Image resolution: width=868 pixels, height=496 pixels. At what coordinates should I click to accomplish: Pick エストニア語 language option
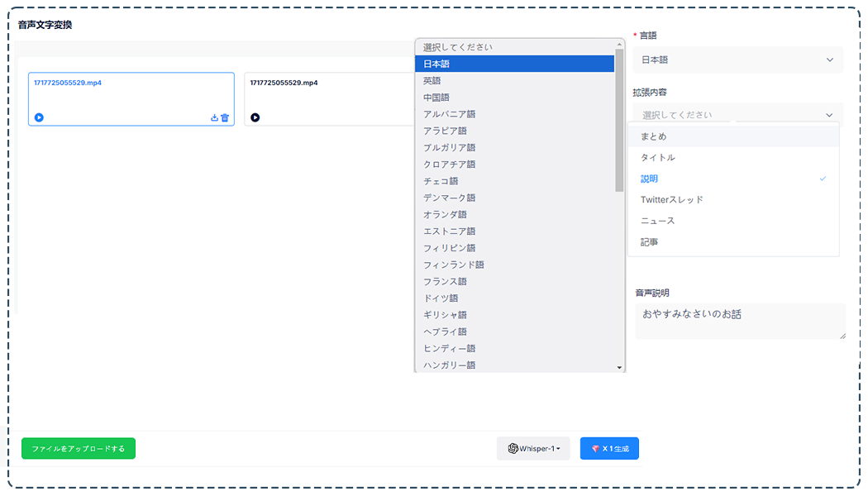[x=514, y=231]
